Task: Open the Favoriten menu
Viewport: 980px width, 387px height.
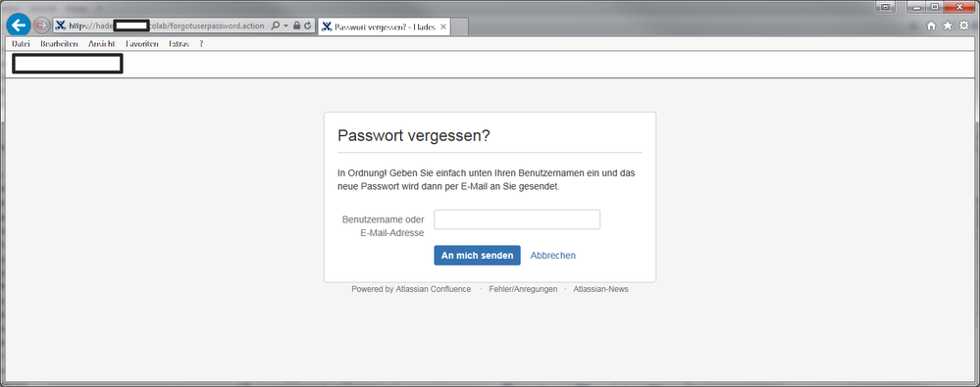Action: coord(142,44)
